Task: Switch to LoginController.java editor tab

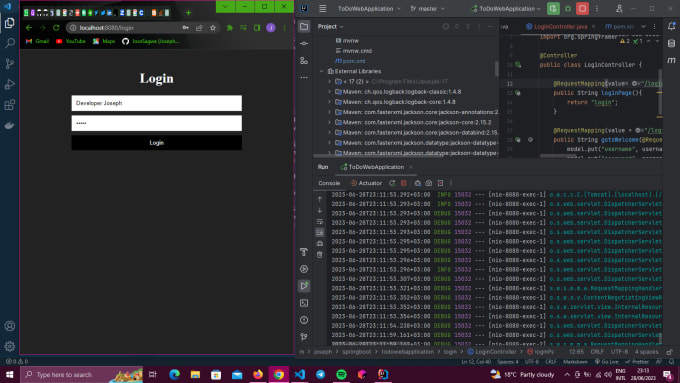Action: coord(560,26)
